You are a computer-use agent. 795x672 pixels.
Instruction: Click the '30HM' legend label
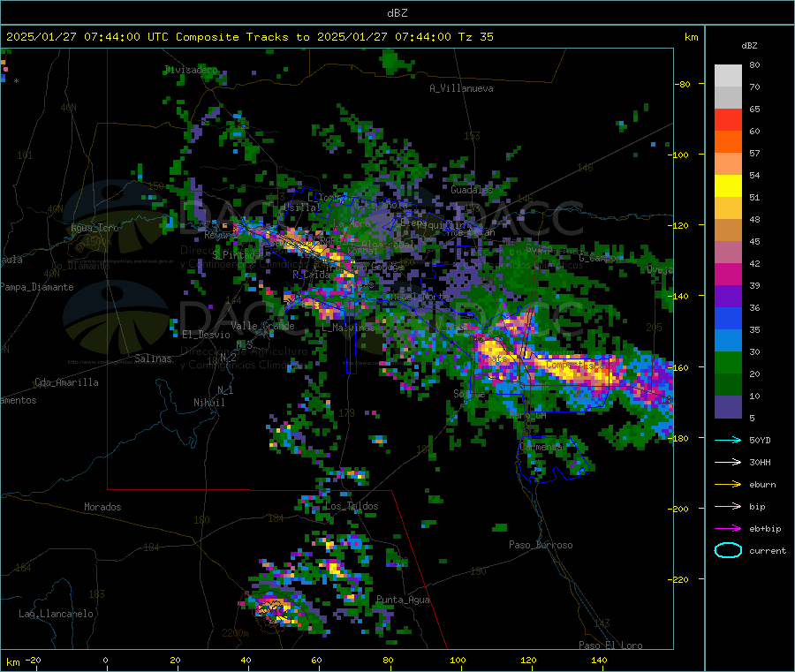760,462
